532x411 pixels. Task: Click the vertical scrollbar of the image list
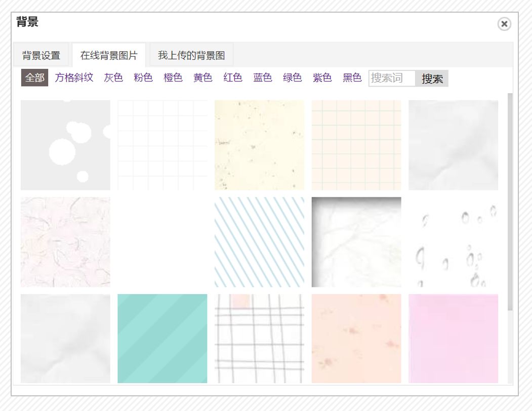click(x=510, y=201)
